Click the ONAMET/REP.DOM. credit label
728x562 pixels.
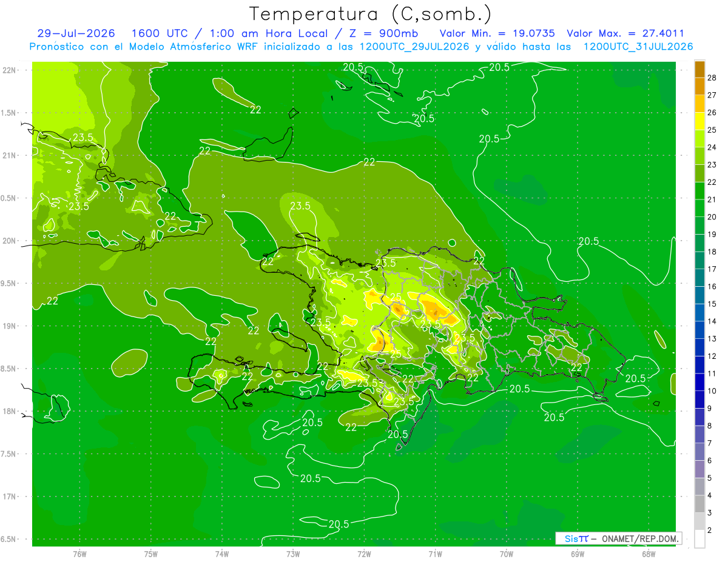639,538
